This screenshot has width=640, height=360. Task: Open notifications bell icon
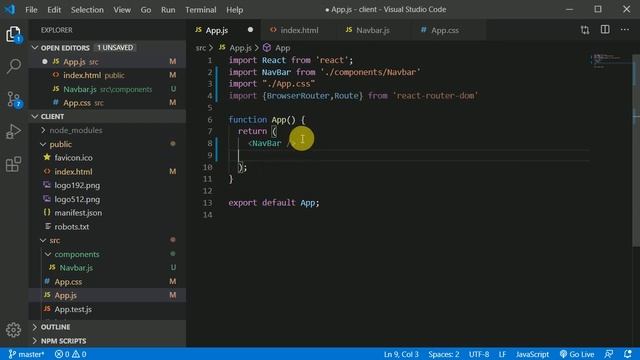[627, 354]
